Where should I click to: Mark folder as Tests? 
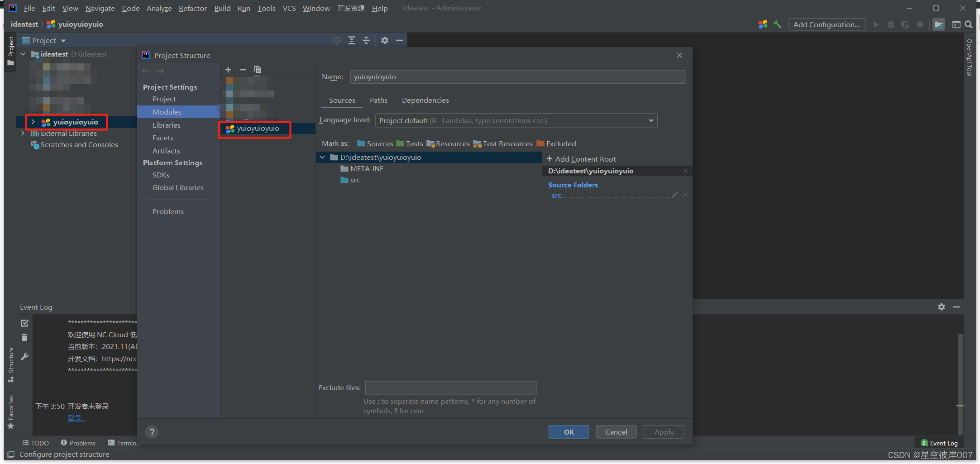click(410, 144)
